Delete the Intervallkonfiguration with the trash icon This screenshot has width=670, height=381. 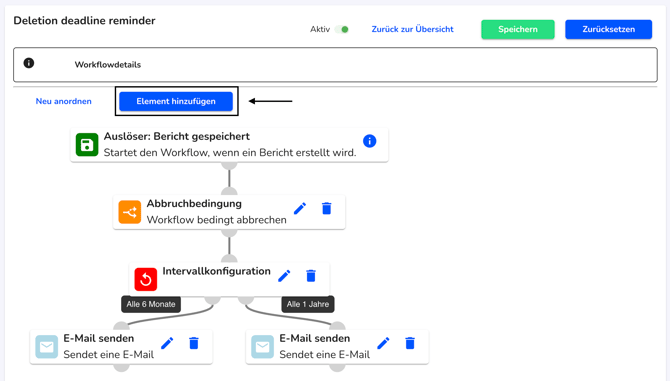(311, 275)
